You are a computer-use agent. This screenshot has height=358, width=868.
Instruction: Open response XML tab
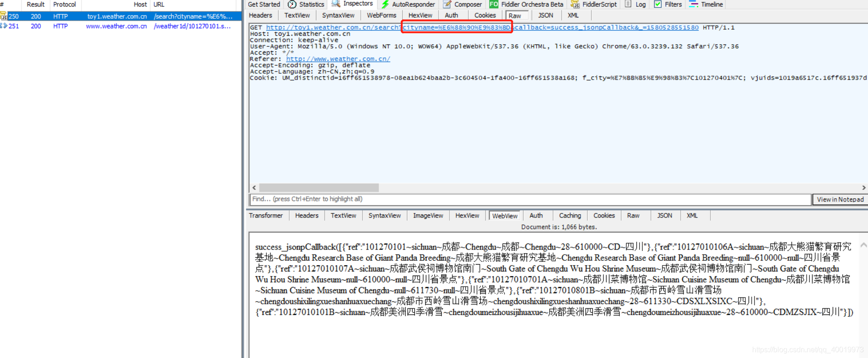(692, 216)
